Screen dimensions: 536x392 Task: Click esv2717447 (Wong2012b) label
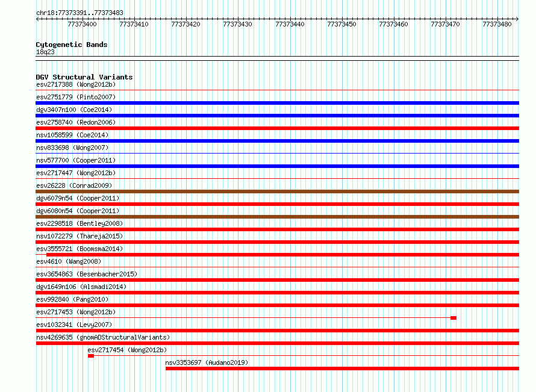(x=76, y=173)
